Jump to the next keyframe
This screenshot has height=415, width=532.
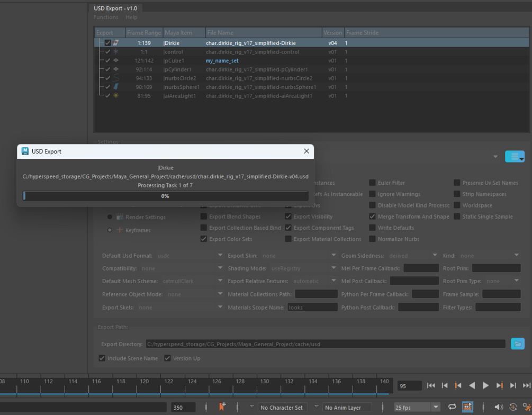[x=499, y=385]
